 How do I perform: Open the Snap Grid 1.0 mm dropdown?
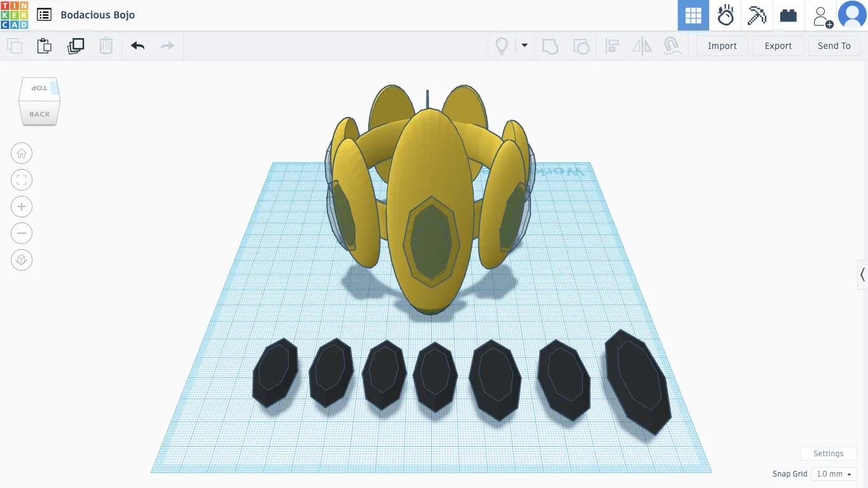[x=834, y=474]
